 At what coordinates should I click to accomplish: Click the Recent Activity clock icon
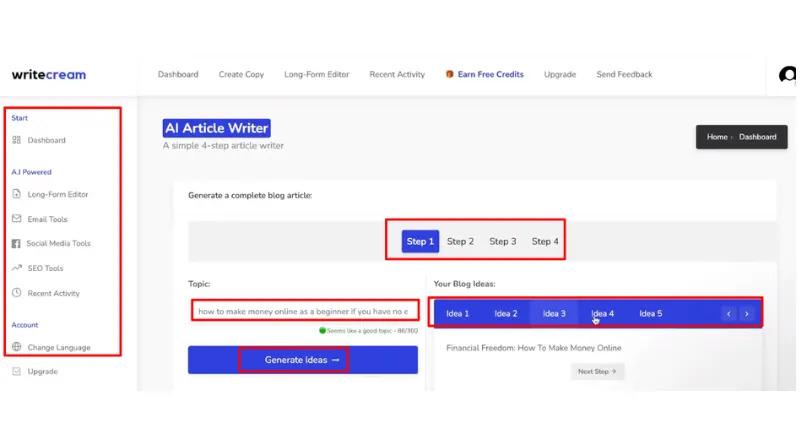click(17, 293)
